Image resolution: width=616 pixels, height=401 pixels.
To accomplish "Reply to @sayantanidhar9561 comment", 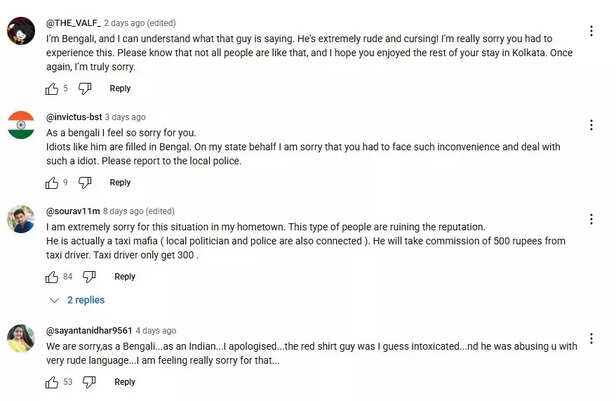I will pos(125,382).
